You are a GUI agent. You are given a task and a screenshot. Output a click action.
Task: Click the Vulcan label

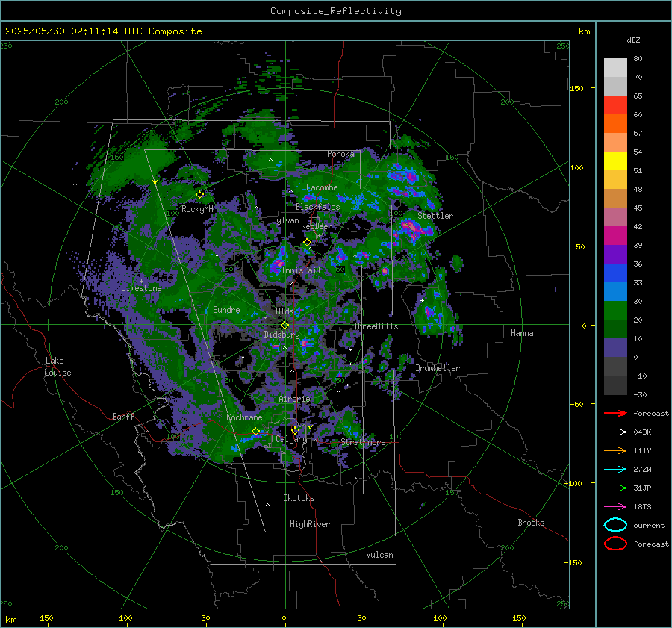pyautogui.click(x=379, y=555)
